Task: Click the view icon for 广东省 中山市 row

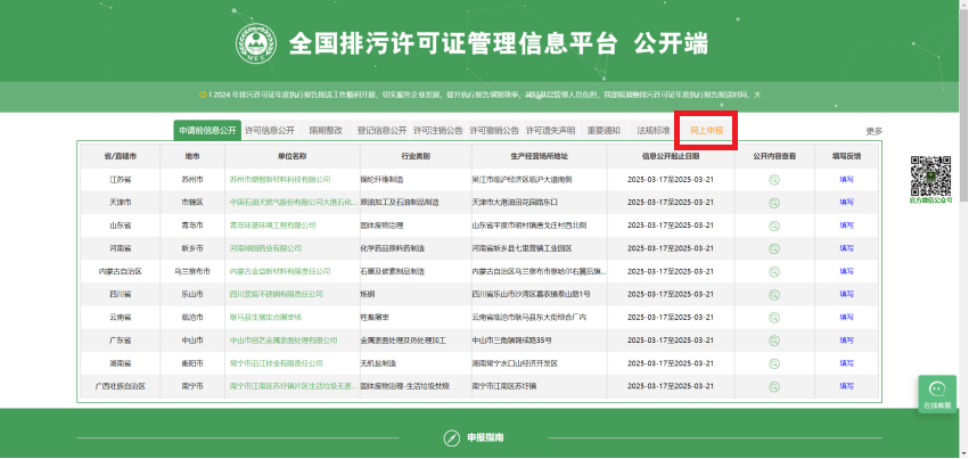Action: [774, 340]
